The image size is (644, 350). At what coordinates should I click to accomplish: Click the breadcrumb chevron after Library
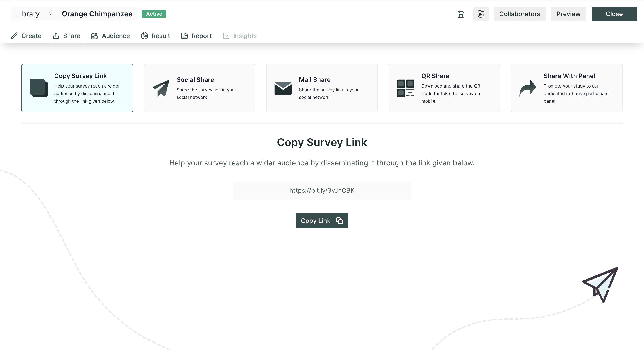point(51,14)
